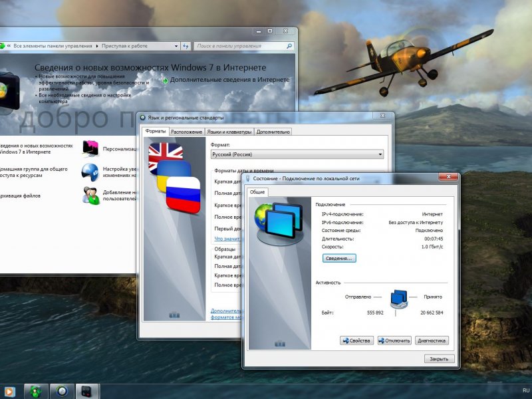532x399 pixels.
Task: Click the globe and monitors network image
Action: [279, 223]
